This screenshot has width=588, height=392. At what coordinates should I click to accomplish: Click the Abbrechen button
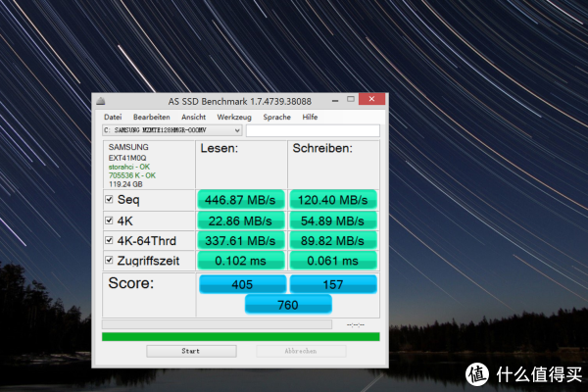pos(301,351)
